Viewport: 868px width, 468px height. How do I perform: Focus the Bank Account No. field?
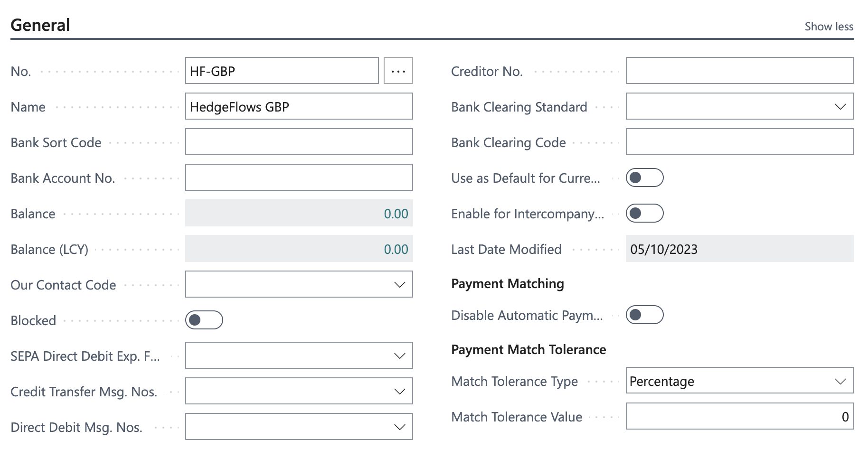299,178
